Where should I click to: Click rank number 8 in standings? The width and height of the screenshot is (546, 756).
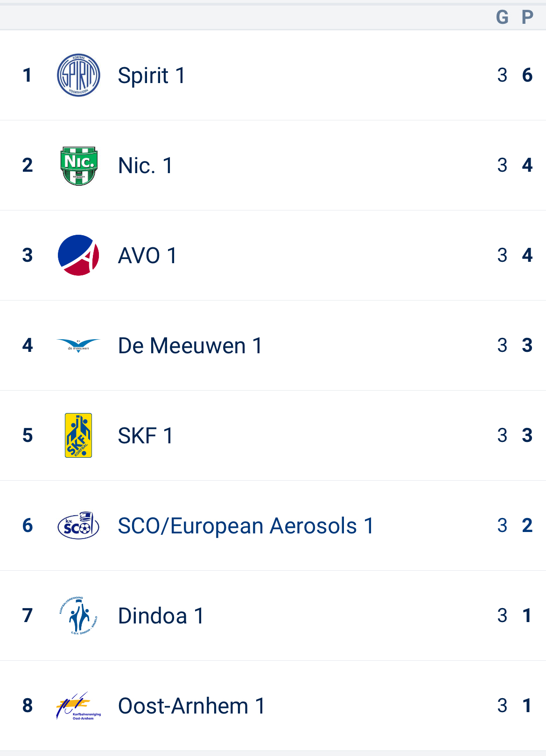pyautogui.click(x=28, y=706)
